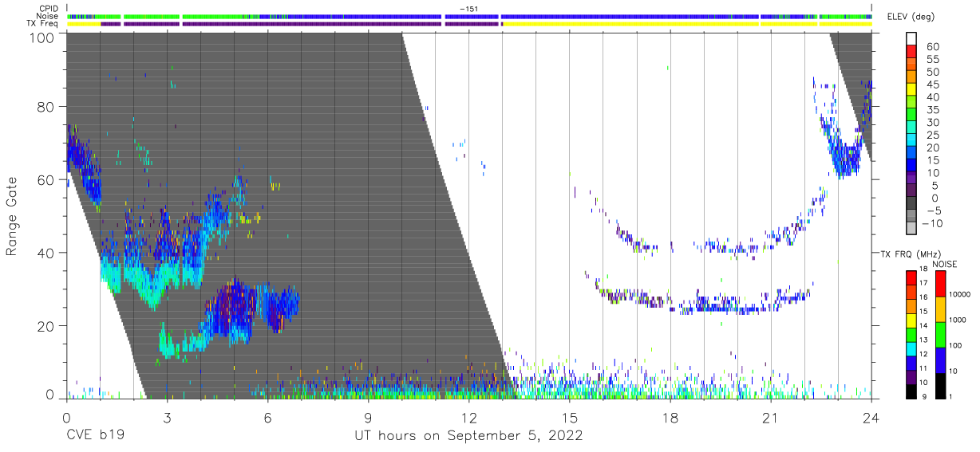Click the 24 hour tick on the UT axis
The image size is (980, 452).
[x=871, y=417]
